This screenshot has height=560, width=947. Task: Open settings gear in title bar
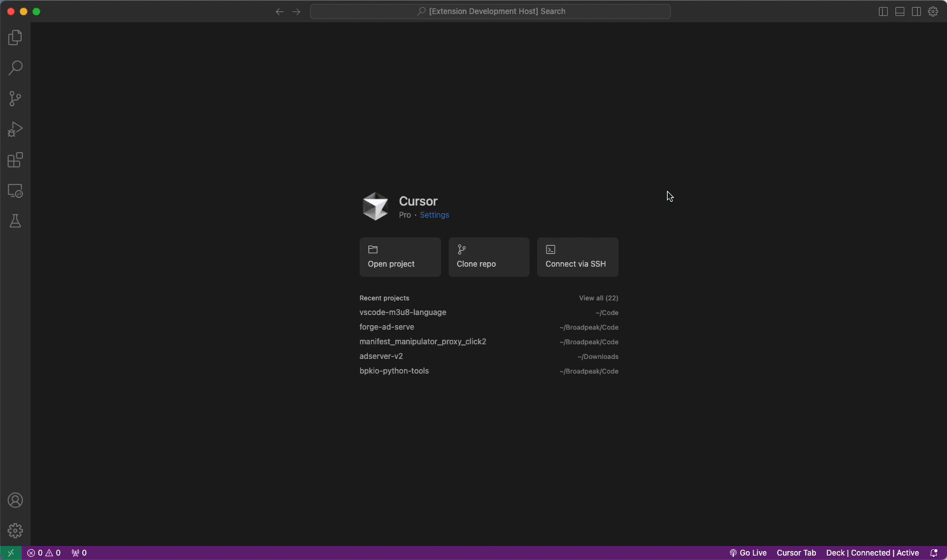click(933, 11)
